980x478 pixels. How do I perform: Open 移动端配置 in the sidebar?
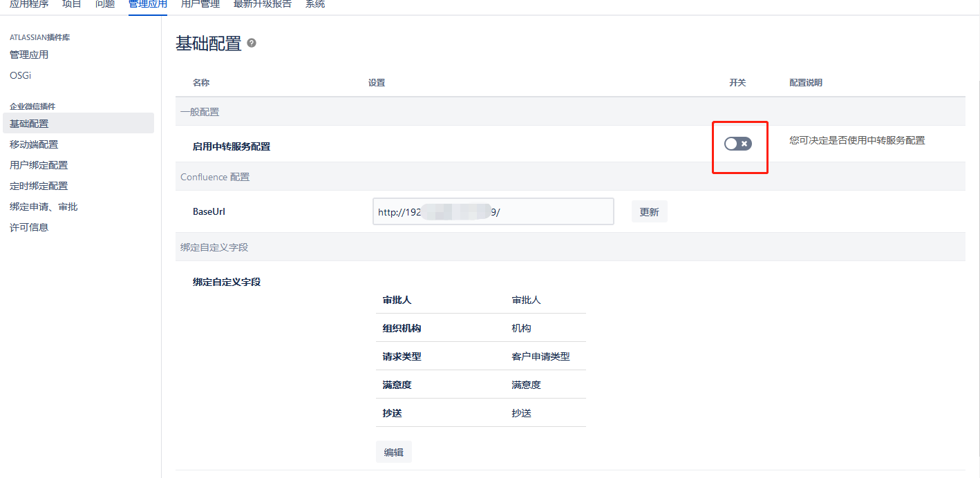click(34, 144)
